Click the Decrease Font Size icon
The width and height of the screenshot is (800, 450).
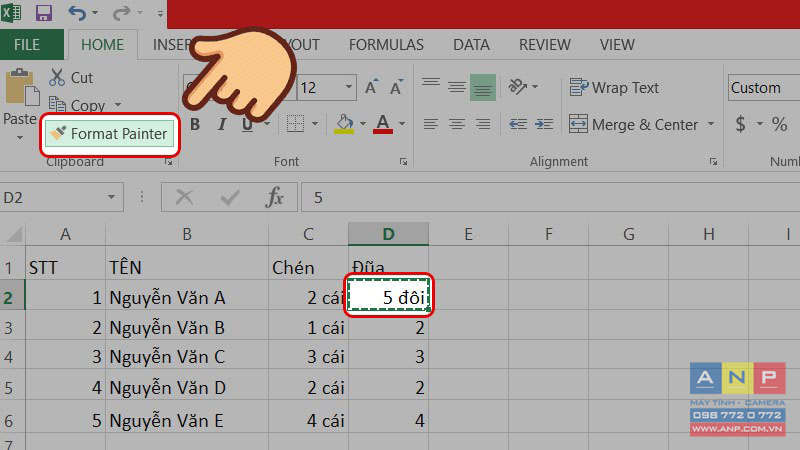(x=396, y=87)
